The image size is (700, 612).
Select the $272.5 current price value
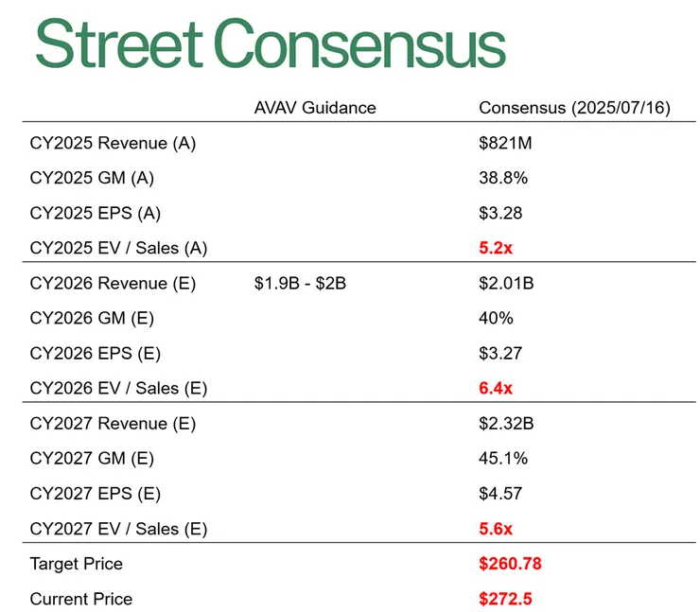coord(505,599)
